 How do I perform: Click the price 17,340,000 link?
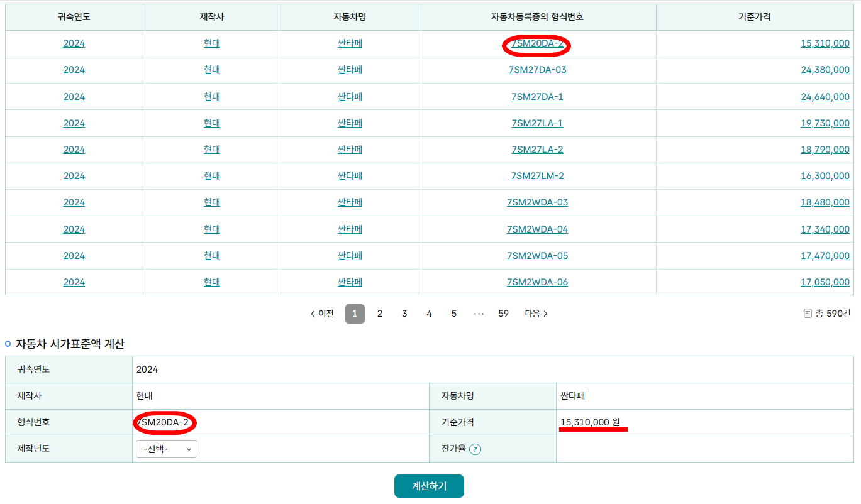point(825,229)
